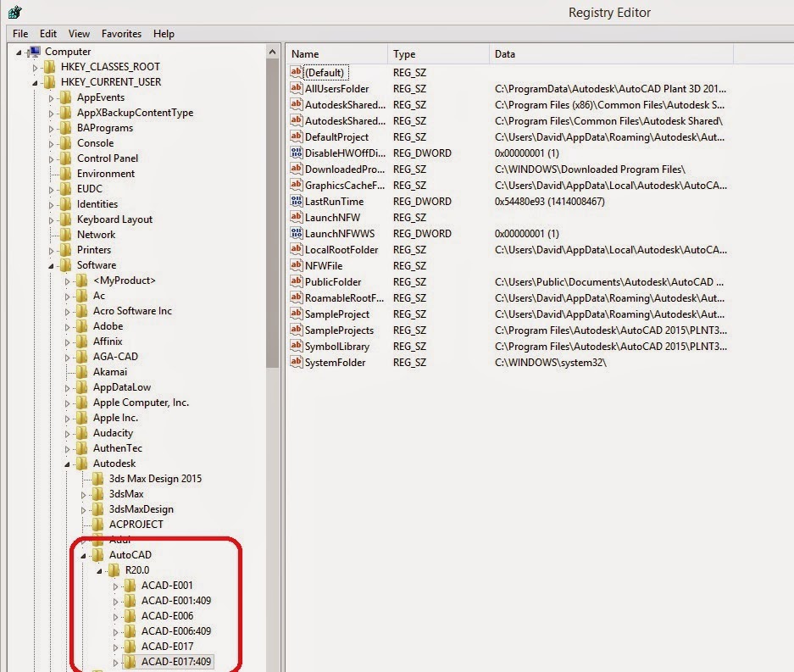This screenshot has width=794, height=672.
Task: Click data 'C:\WINDOWS\Downloaded Program Files\'
Action: 590,169
